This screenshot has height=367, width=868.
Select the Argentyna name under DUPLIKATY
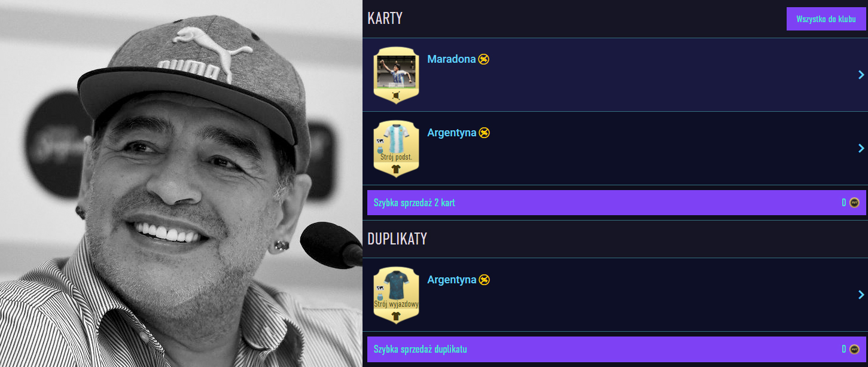coord(452,280)
